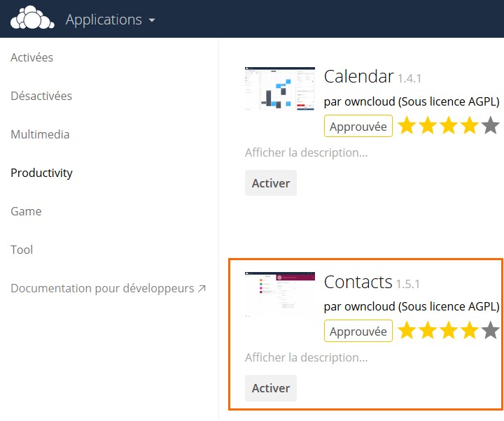Open Documentation pour développeurs link
This screenshot has width=504, height=421.
(108, 288)
